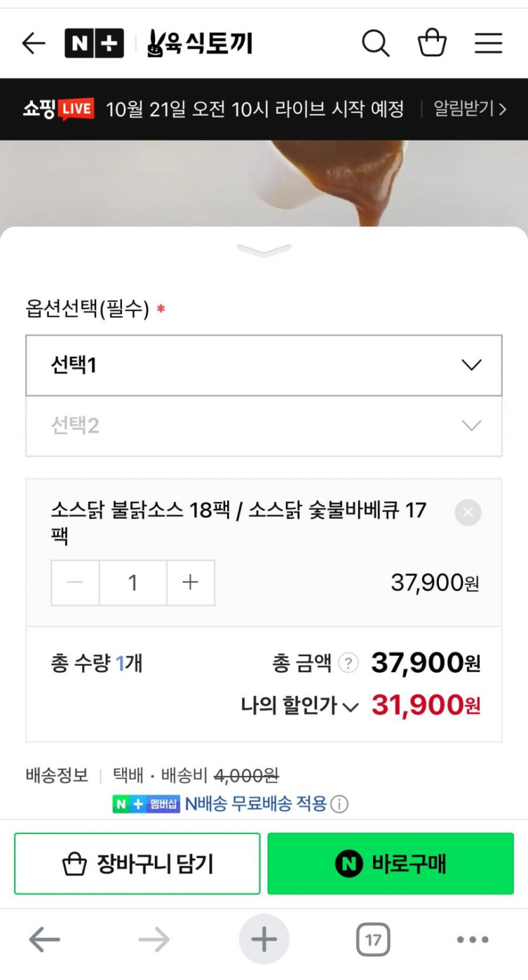The image size is (528, 980).
Task: Open browser tab switcher showing 17
Action: click(373, 940)
